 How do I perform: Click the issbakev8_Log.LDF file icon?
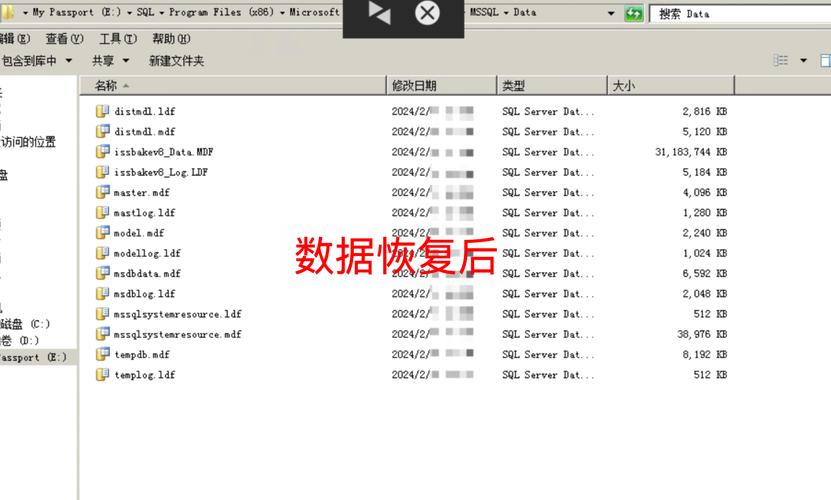click(102, 172)
